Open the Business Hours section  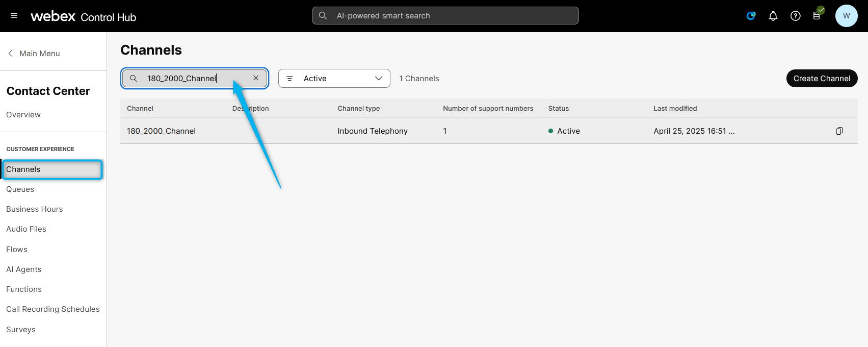(x=35, y=209)
